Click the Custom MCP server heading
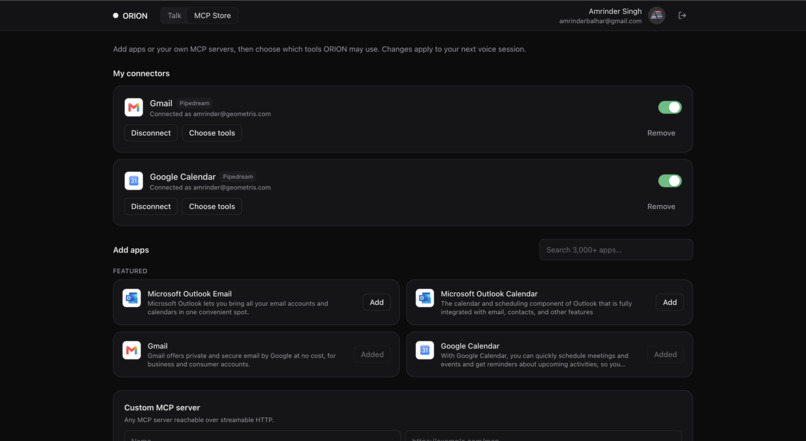806x441 pixels. tap(162, 408)
